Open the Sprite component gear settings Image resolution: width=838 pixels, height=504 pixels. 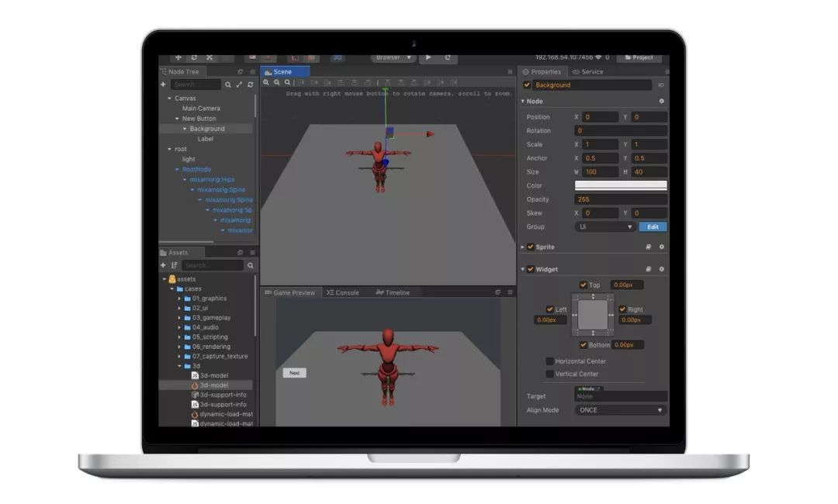(662, 247)
